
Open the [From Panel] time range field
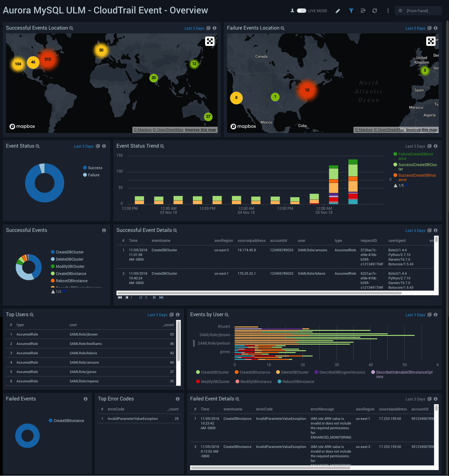418,10
